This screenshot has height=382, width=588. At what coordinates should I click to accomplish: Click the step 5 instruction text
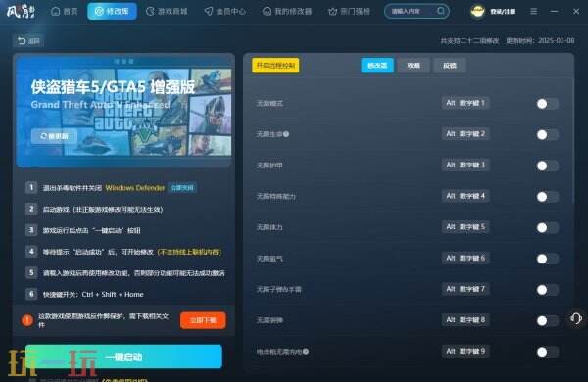pyautogui.click(x=134, y=273)
